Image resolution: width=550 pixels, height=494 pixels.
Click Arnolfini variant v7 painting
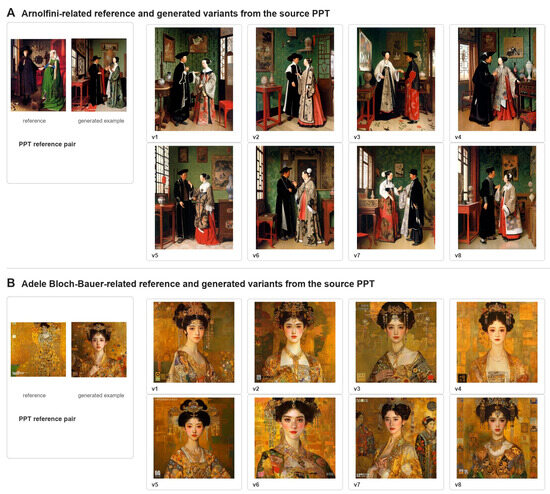pyautogui.click(x=396, y=198)
